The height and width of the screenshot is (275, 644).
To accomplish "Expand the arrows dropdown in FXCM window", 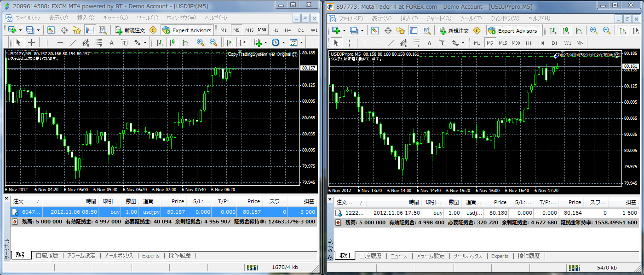I will click(145, 42).
